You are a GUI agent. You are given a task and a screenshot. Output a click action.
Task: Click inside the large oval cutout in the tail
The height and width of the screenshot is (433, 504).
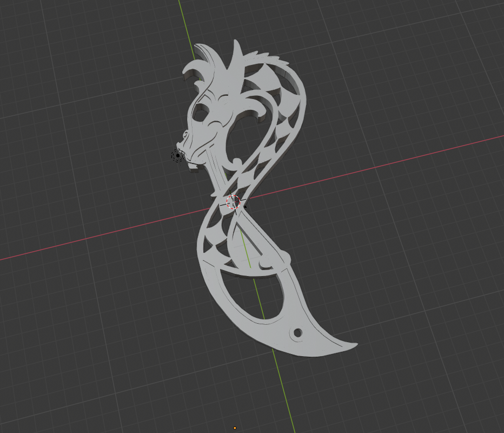[255, 296]
